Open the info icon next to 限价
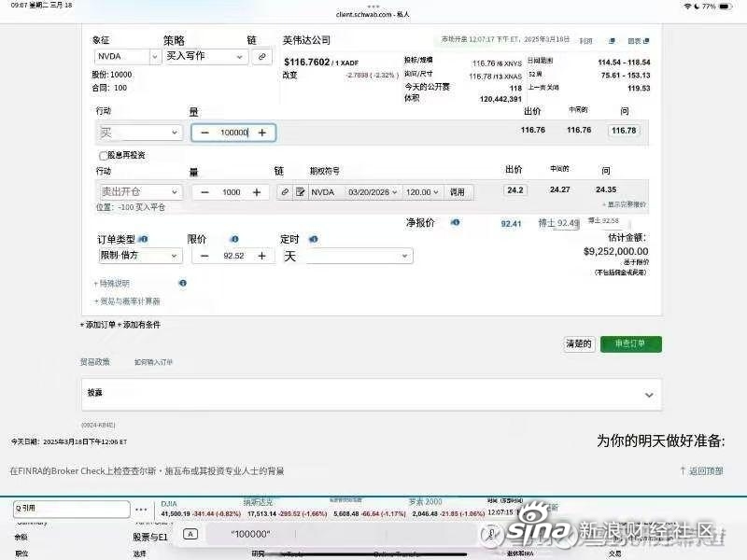This screenshot has height=560, width=747. coord(234,239)
